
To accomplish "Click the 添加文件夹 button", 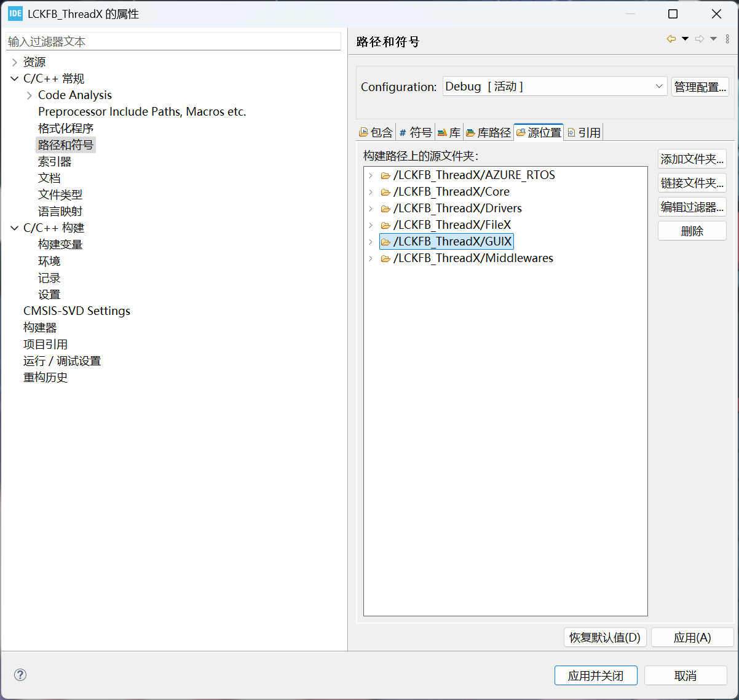I will (692, 159).
